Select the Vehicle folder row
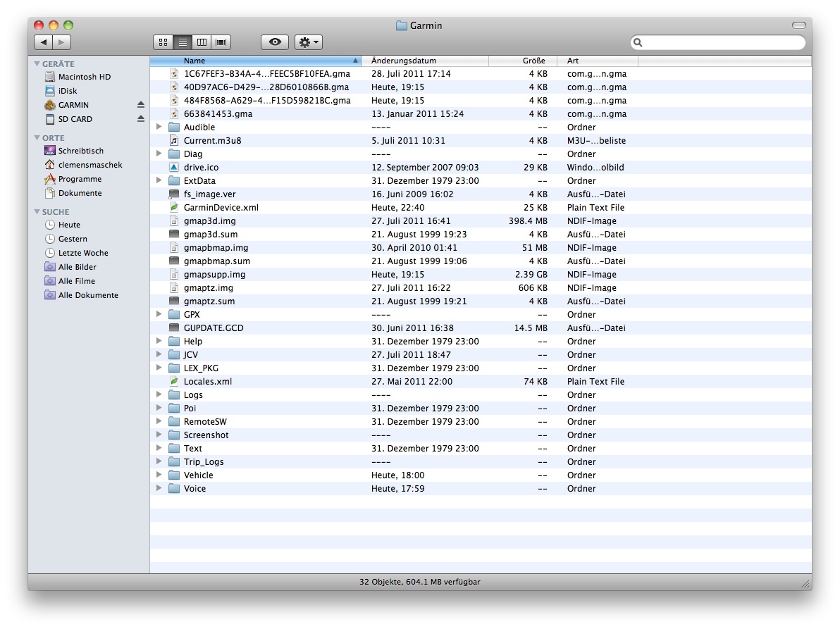Screen dimensions: 840x629 pos(481,475)
